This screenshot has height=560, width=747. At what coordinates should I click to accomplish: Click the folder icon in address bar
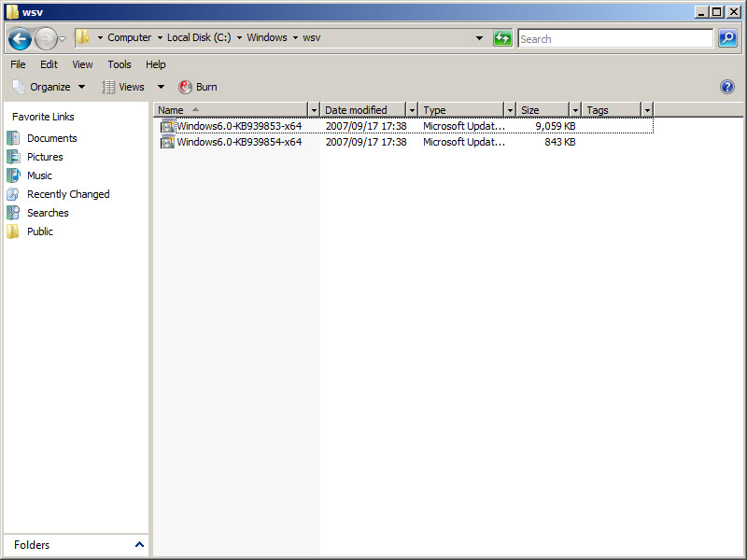[x=83, y=37]
